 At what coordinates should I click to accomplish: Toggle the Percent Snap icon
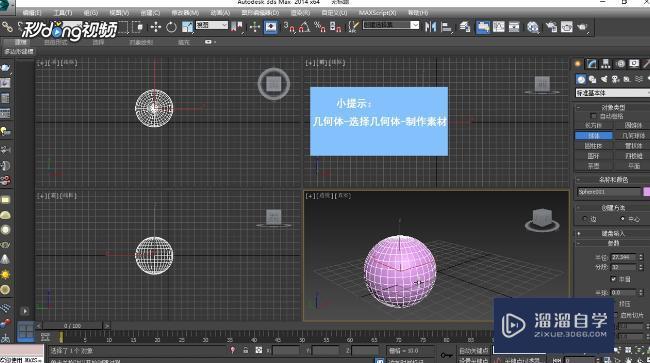click(320, 27)
